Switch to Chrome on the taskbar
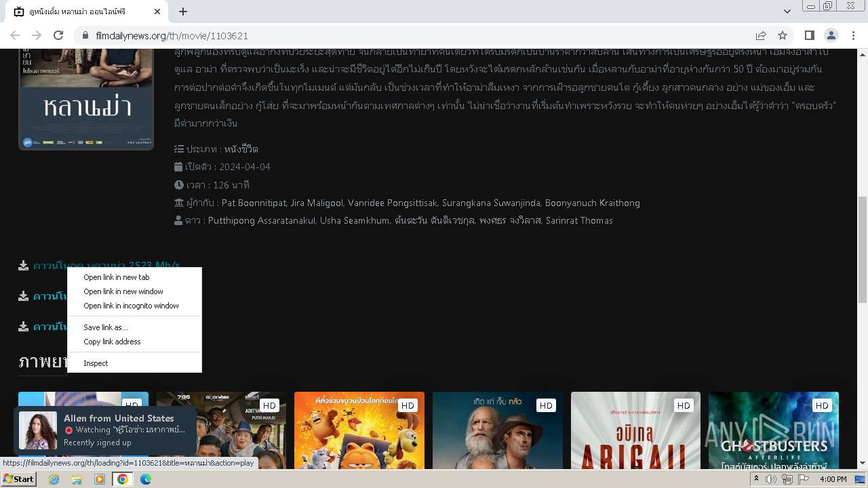 click(123, 479)
